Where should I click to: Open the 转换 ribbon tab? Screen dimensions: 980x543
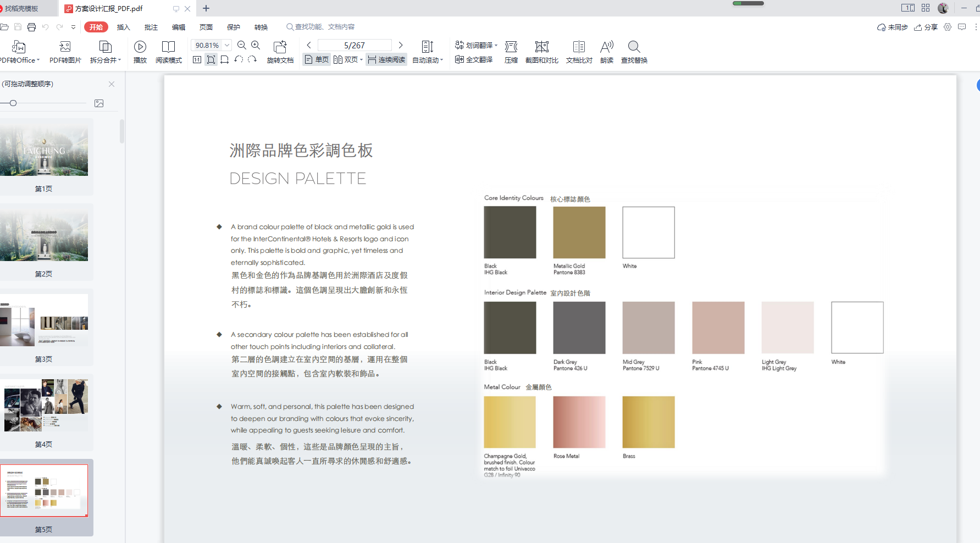pos(261,27)
